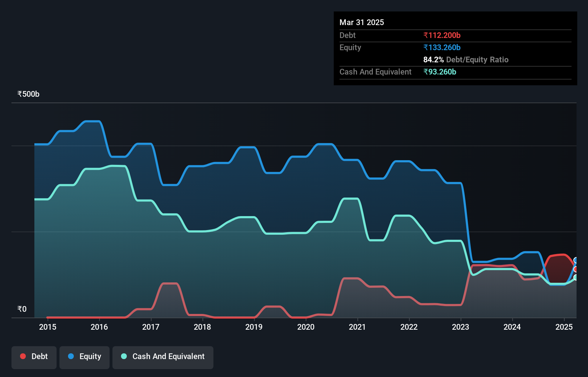Click the 2023 x-axis label
This screenshot has height=377, width=588.
[461, 327]
